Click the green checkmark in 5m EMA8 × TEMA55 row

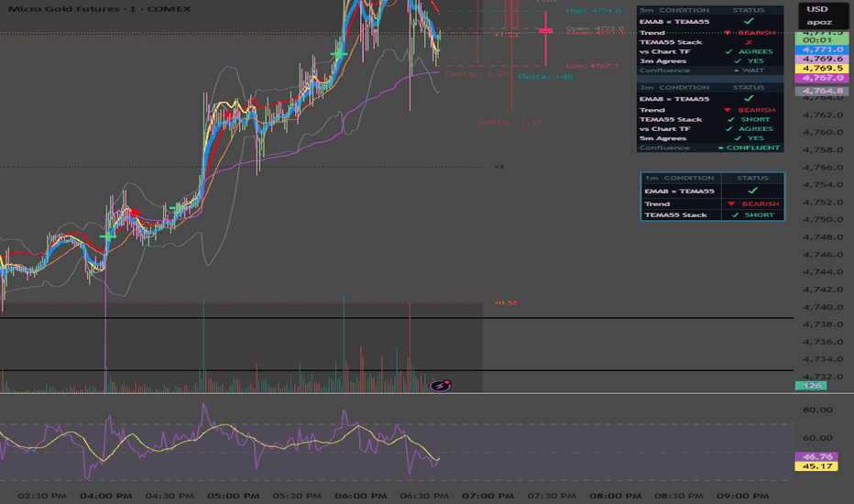(x=749, y=21)
